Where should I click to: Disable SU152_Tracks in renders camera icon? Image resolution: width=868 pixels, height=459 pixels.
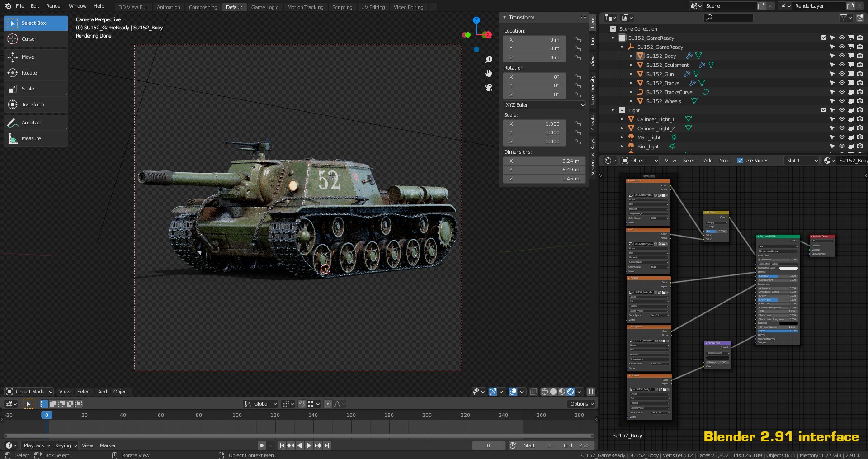859,83
